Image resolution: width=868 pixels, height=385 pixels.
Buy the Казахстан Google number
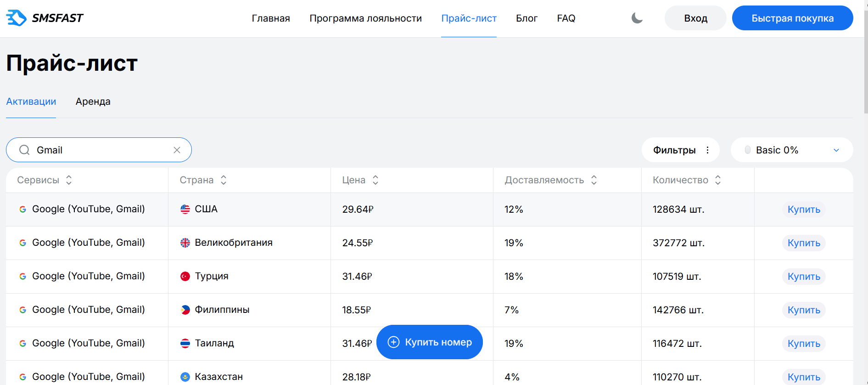[804, 377]
